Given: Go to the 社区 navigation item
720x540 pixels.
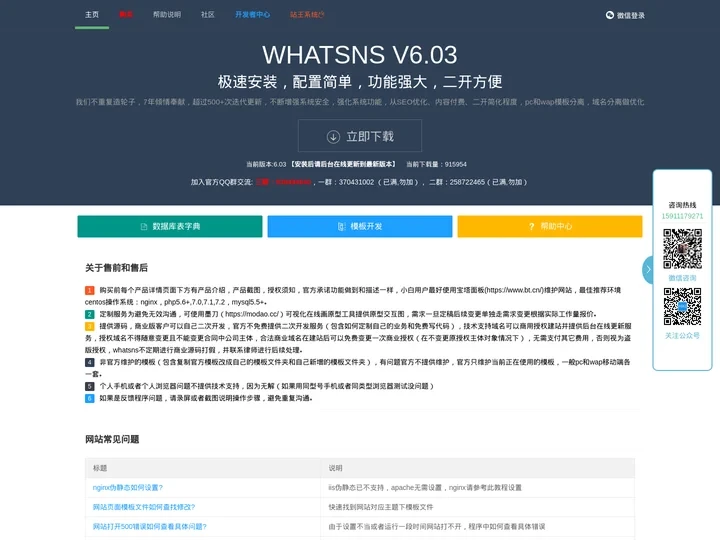Looking at the screenshot, I should click(x=208, y=15).
